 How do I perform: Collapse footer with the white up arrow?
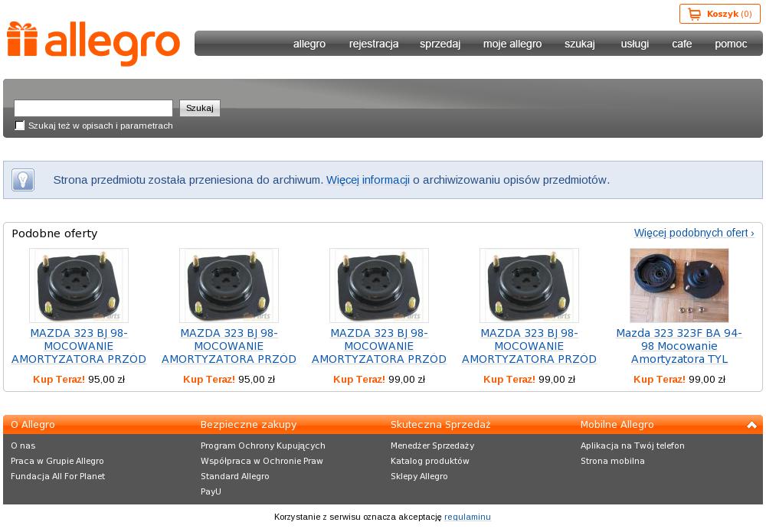tap(751, 425)
